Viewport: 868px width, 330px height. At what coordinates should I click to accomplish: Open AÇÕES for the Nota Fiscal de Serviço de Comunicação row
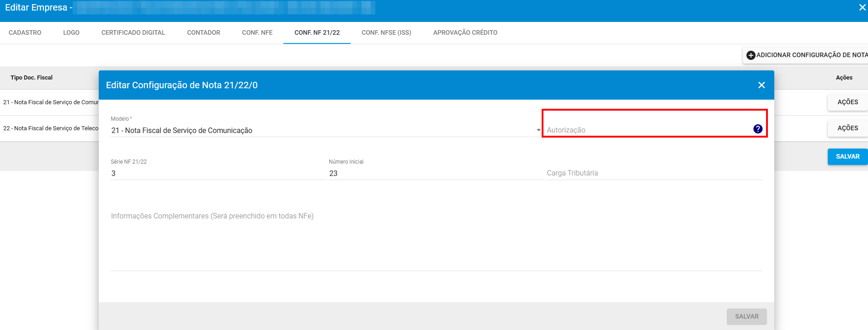tap(847, 102)
